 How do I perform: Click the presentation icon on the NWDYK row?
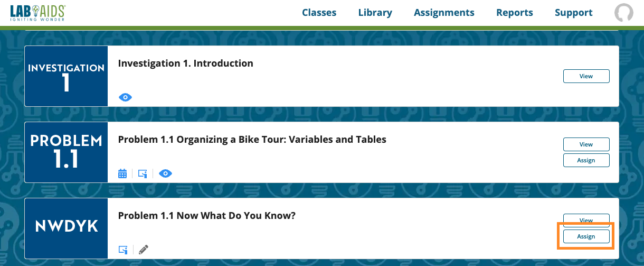point(123,250)
